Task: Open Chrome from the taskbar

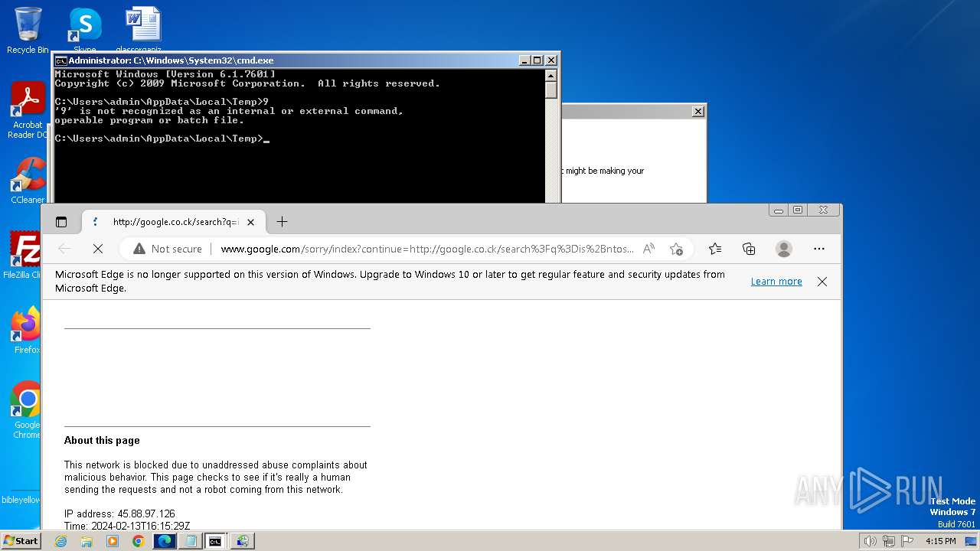Action: pyautogui.click(x=138, y=541)
